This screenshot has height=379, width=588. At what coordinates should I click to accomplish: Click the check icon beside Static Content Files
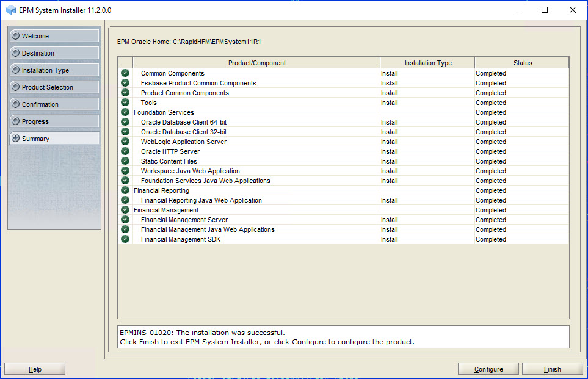[125, 161]
